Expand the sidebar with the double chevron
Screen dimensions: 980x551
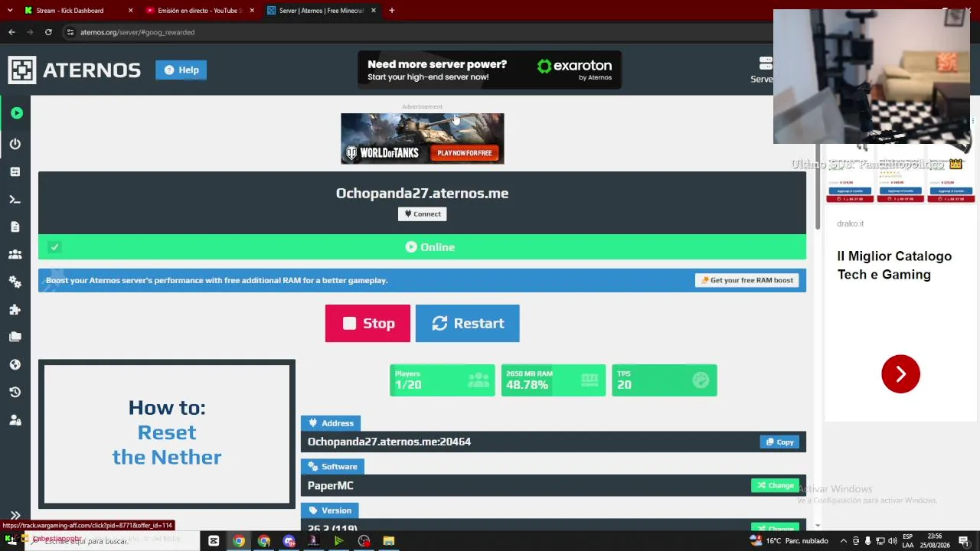click(15, 515)
